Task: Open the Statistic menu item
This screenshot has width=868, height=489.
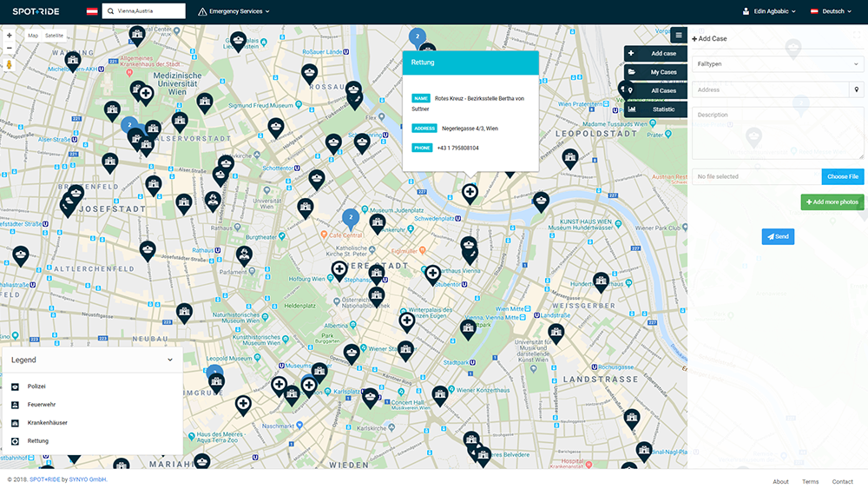Action: pyautogui.click(x=656, y=109)
